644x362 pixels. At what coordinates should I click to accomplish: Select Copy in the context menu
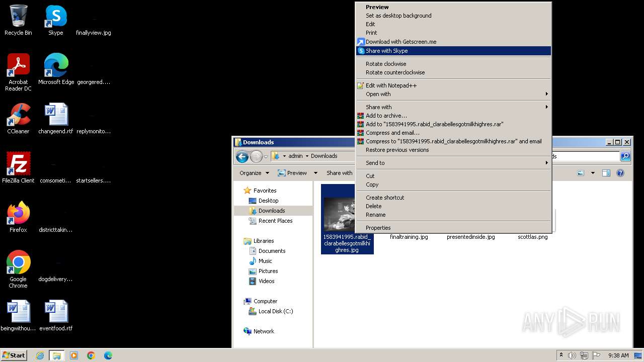454,185
